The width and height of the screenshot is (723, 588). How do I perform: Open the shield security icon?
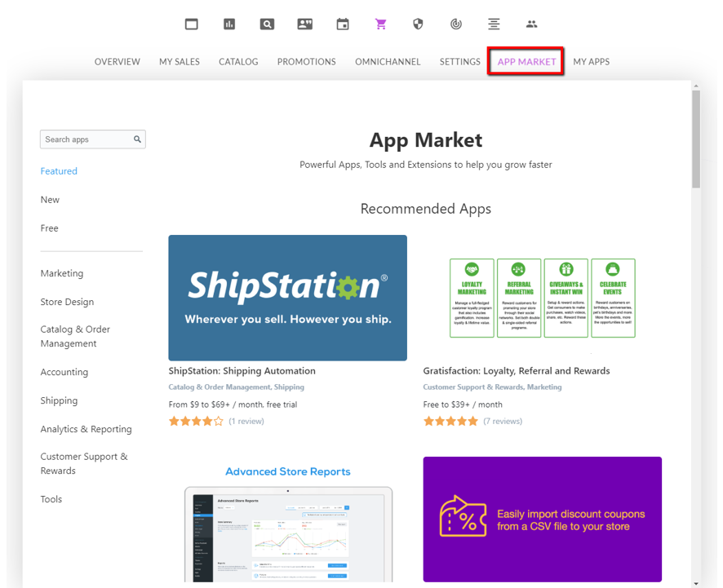coord(418,24)
